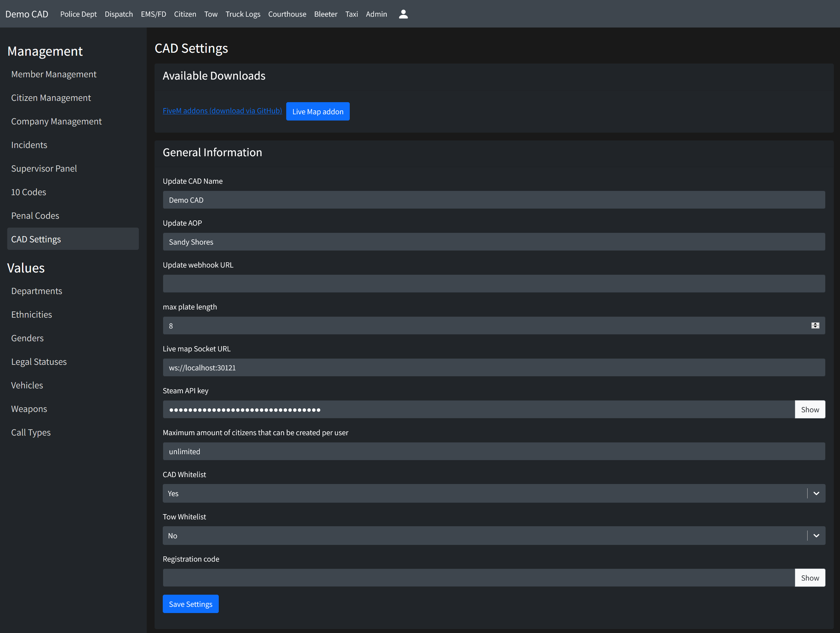Screen dimensions: 840x633
Task: Open Penal Codes in the sidebar
Action: tap(35, 216)
